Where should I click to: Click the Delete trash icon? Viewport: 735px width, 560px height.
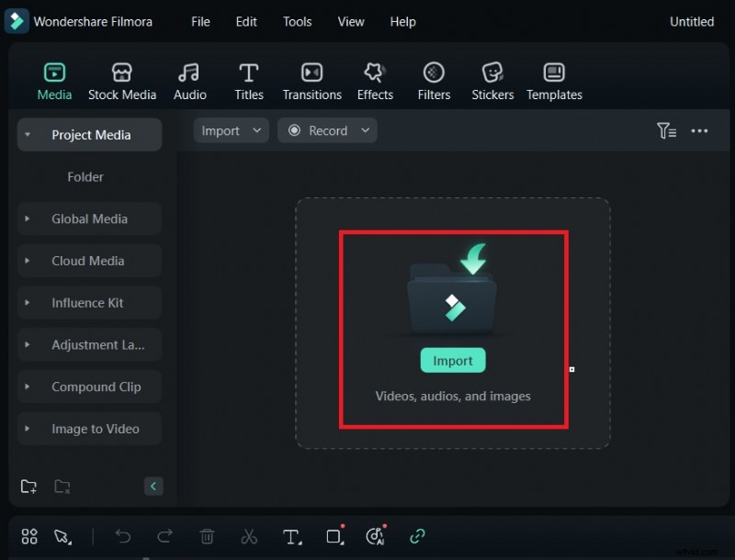pyautogui.click(x=208, y=537)
